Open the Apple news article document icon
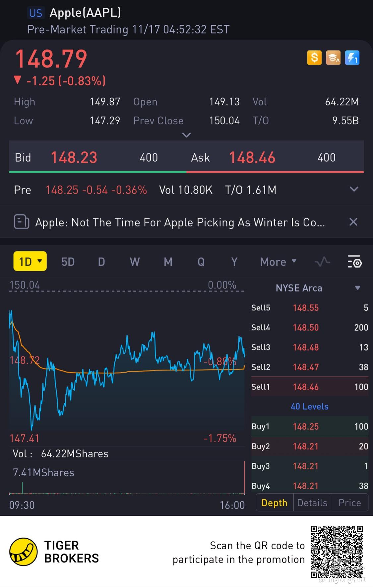Viewport: 373px width, 588px height. pyautogui.click(x=22, y=222)
